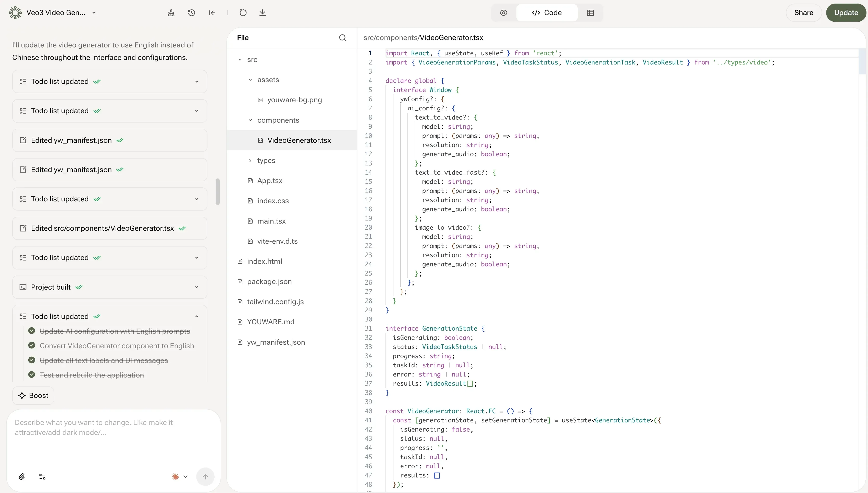Collapse the last Todo list updated card

pos(196,316)
